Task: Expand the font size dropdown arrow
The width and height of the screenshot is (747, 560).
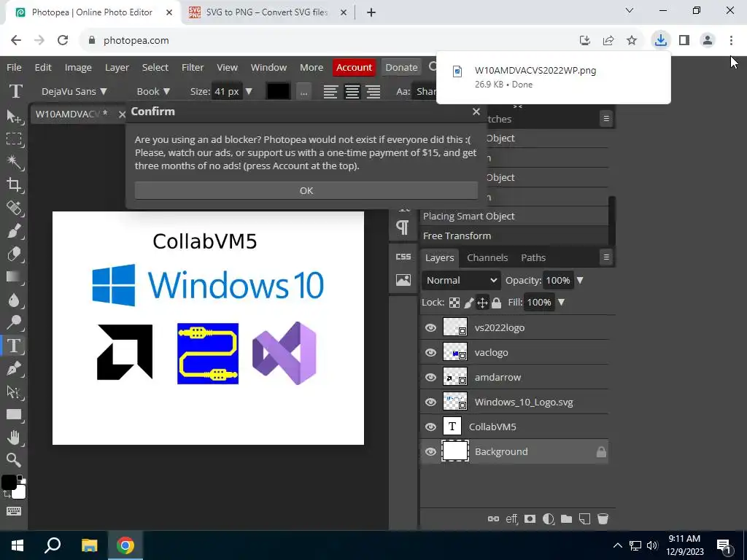Action: point(249,91)
